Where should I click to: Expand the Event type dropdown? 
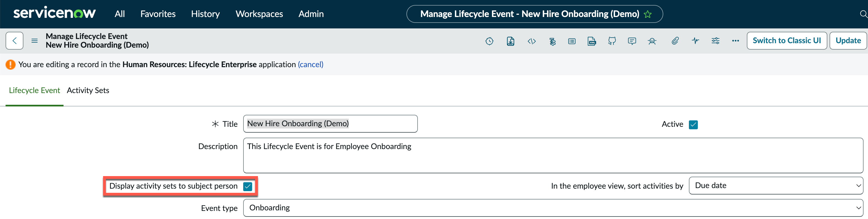pyautogui.click(x=553, y=208)
